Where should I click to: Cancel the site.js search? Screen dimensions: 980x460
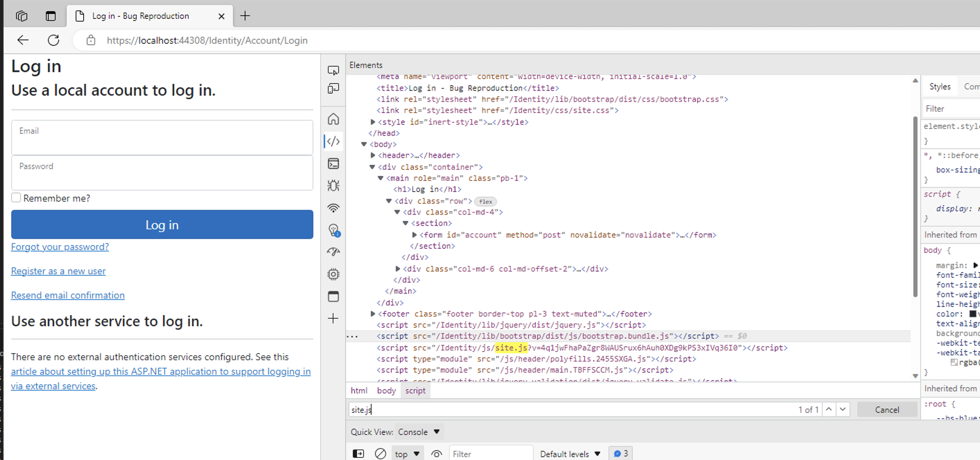(x=887, y=409)
